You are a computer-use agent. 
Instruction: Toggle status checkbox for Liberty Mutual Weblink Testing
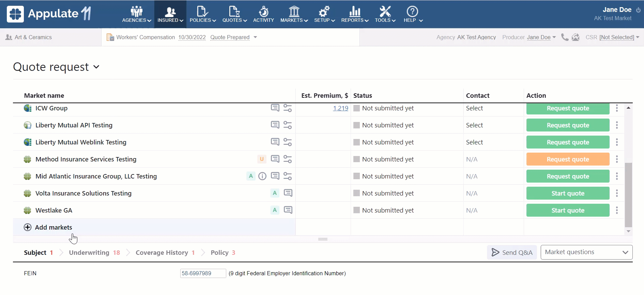tap(357, 142)
